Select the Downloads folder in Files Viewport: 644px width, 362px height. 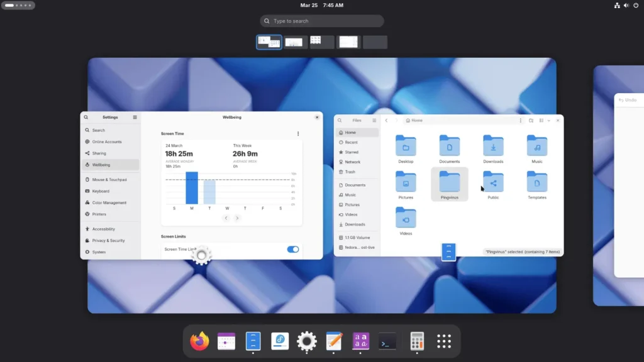[493, 150]
